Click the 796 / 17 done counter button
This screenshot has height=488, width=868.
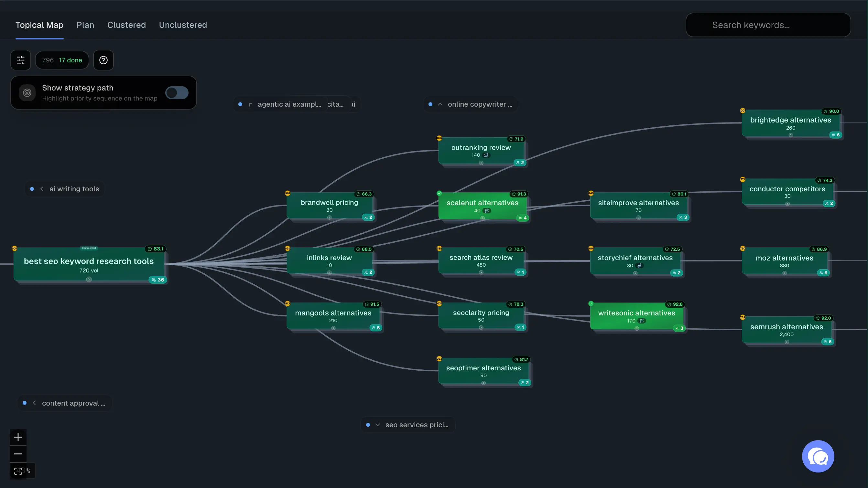(x=62, y=60)
